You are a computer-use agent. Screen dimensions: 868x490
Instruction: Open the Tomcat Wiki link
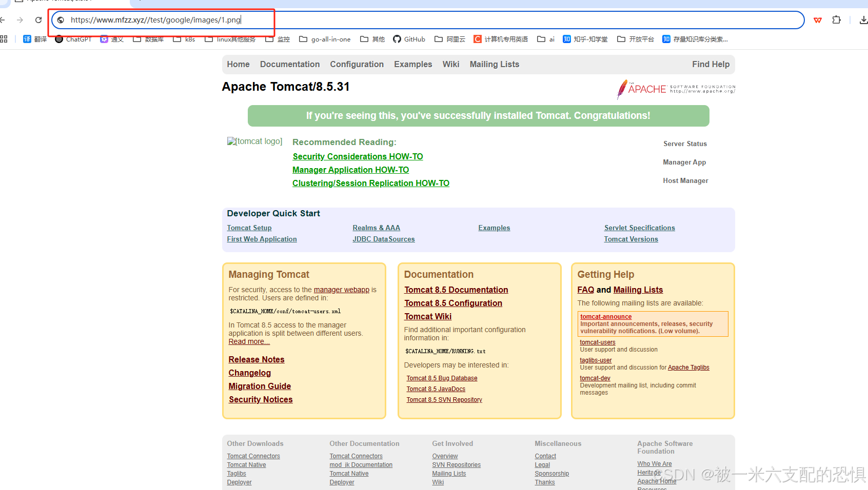(x=428, y=316)
